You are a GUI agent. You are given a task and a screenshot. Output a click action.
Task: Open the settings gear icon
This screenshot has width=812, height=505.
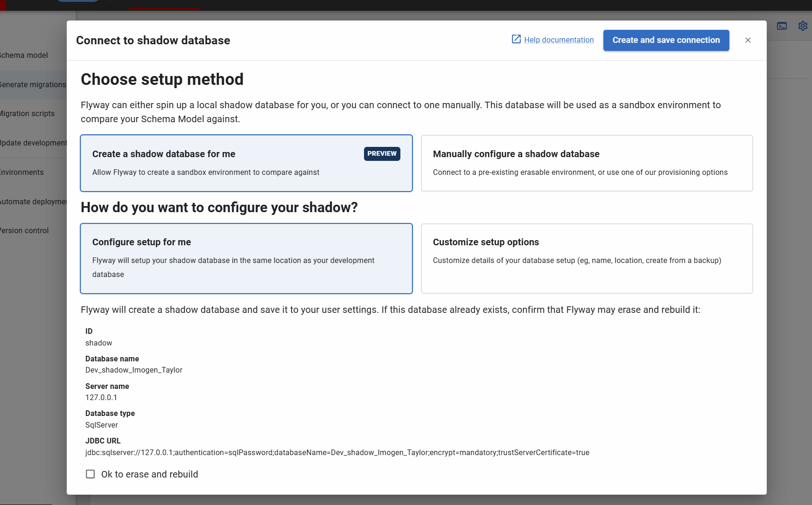[x=803, y=26]
